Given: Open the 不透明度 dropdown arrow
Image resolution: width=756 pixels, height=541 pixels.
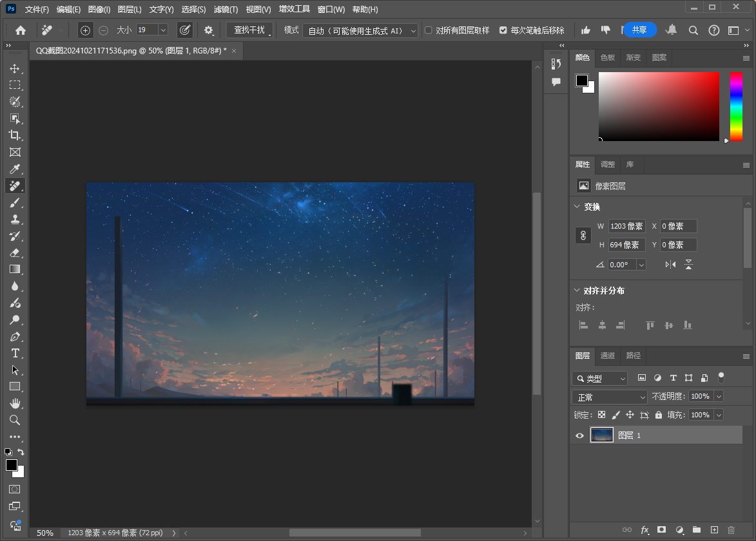Looking at the screenshot, I should (x=719, y=397).
